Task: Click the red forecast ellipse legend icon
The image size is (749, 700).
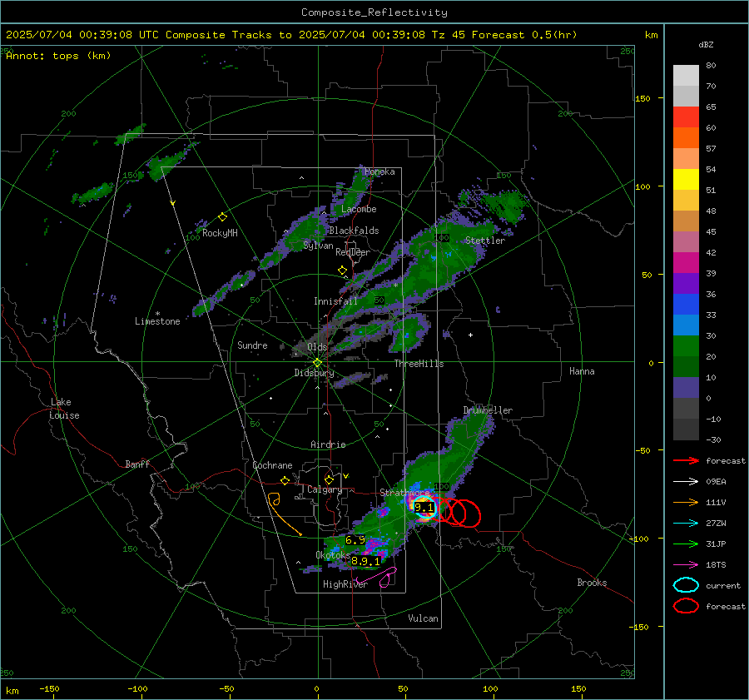Action: pos(686,606)
